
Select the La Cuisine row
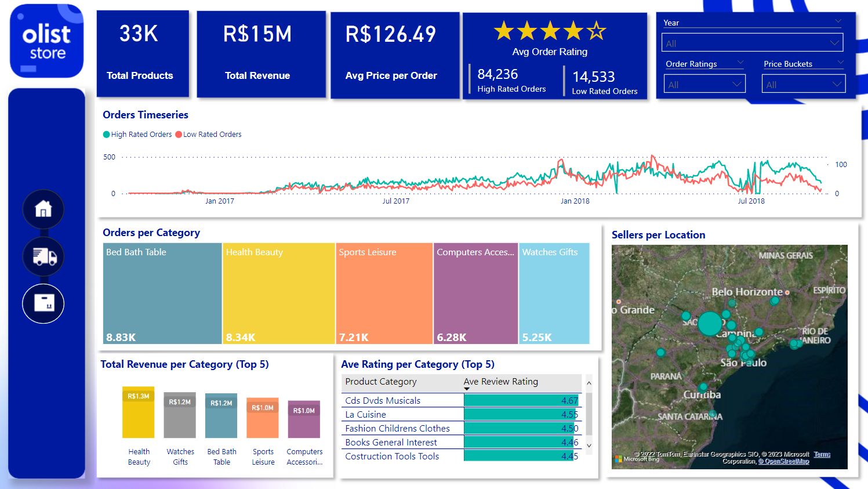tap(462, 414)
